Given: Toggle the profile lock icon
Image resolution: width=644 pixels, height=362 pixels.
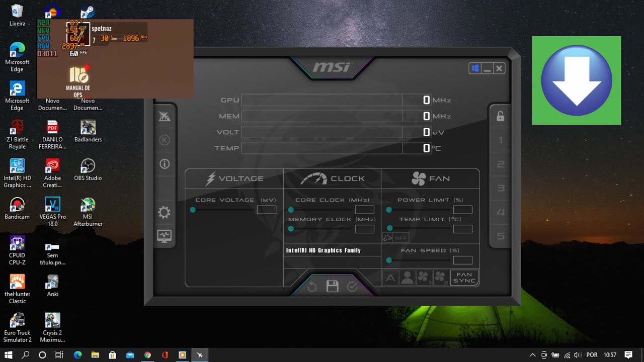Looking at the screenshot, I should [500, 117].
